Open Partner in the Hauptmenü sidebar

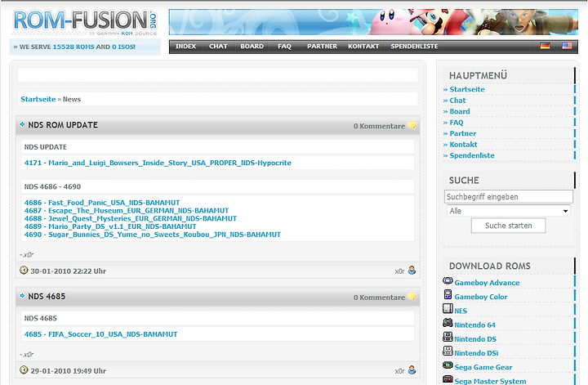click(x=463, y=133)
